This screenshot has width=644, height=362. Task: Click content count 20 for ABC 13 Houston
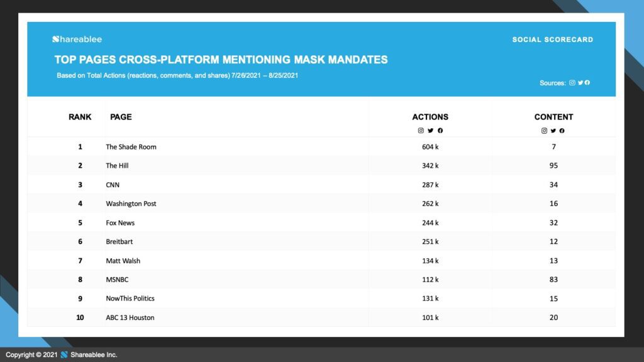[x=553, y=317]
